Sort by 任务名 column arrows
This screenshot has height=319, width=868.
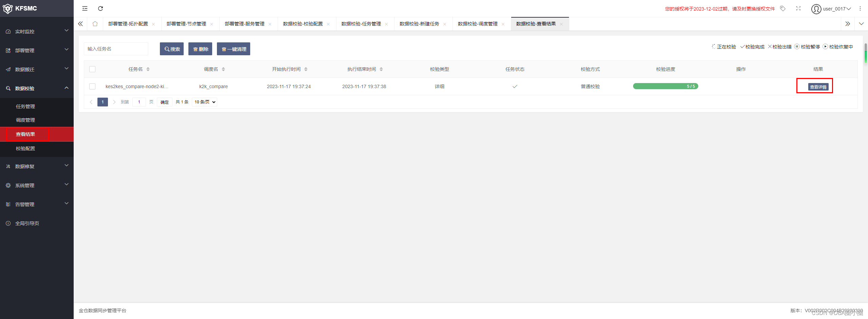pos(148,69)
